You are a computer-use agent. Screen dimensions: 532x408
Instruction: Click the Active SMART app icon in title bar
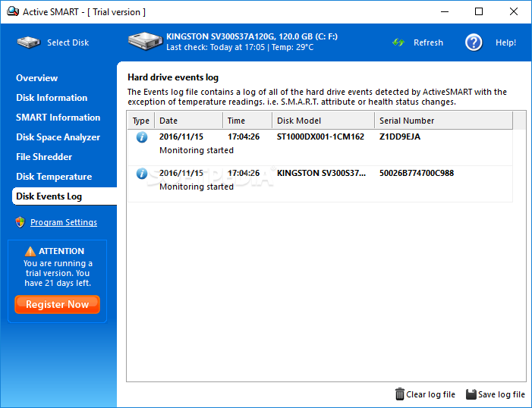coord(13,11)
